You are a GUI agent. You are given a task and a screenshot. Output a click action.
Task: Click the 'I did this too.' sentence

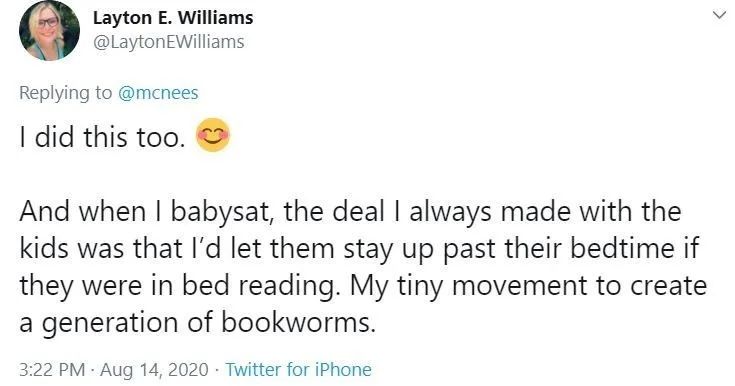(x=102, y=137)
